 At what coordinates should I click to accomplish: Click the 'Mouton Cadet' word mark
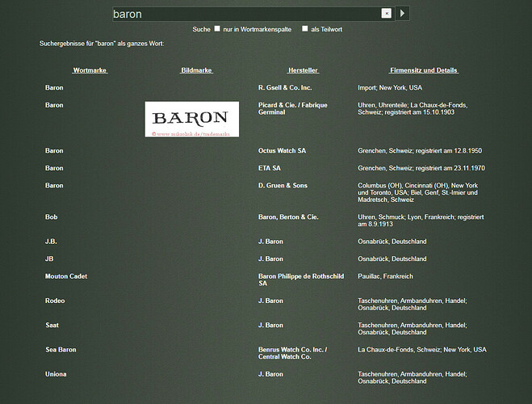tap(66, 276)
